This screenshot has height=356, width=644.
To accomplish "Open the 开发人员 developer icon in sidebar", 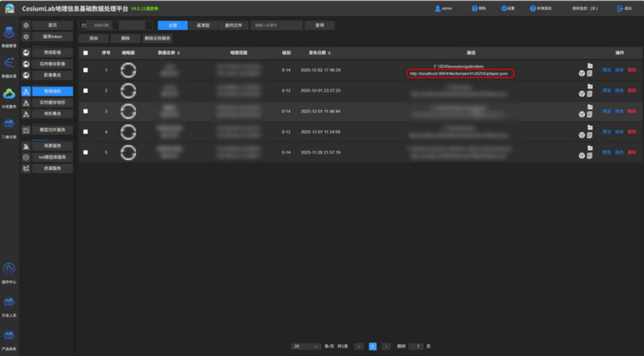I will coord(9,302).
